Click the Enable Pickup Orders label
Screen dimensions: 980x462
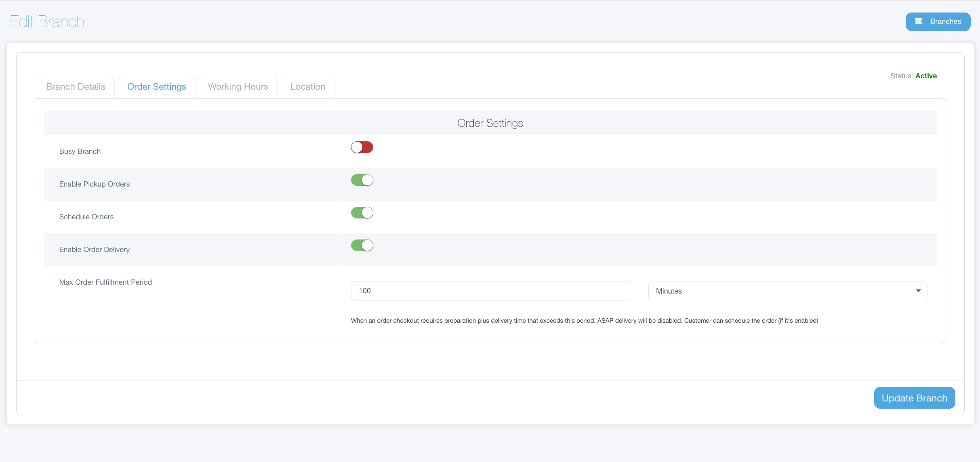point(95,184)
